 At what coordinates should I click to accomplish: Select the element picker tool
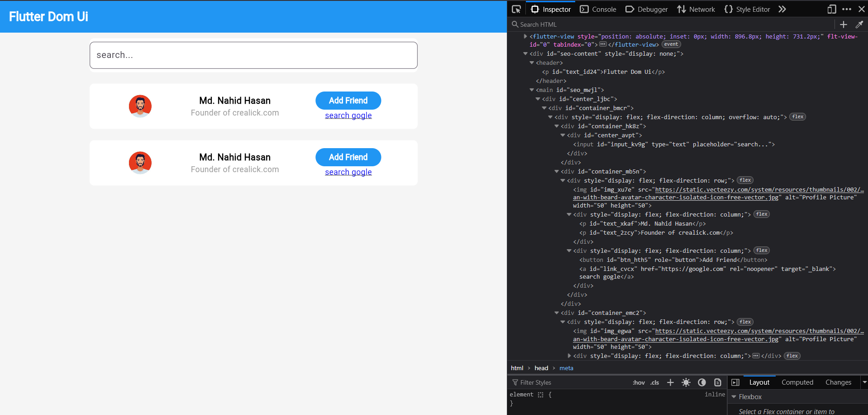pos(516,9)
